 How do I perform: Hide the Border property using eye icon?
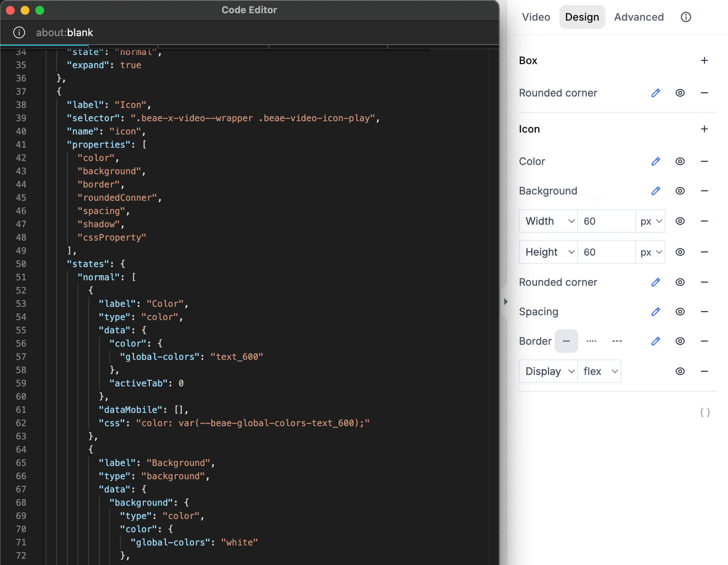point(680,341)
